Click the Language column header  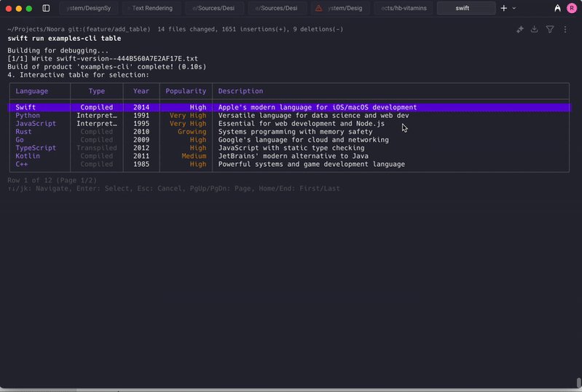(31, 91)
